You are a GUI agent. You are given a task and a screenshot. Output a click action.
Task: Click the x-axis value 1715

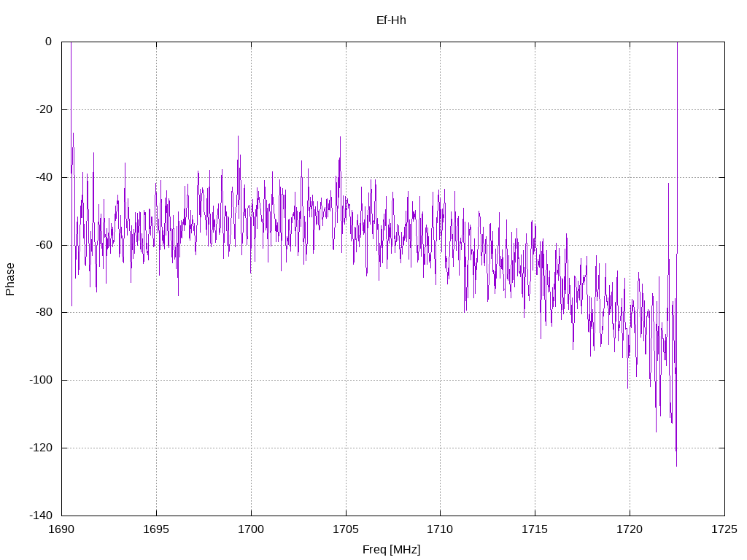[535, 529]
